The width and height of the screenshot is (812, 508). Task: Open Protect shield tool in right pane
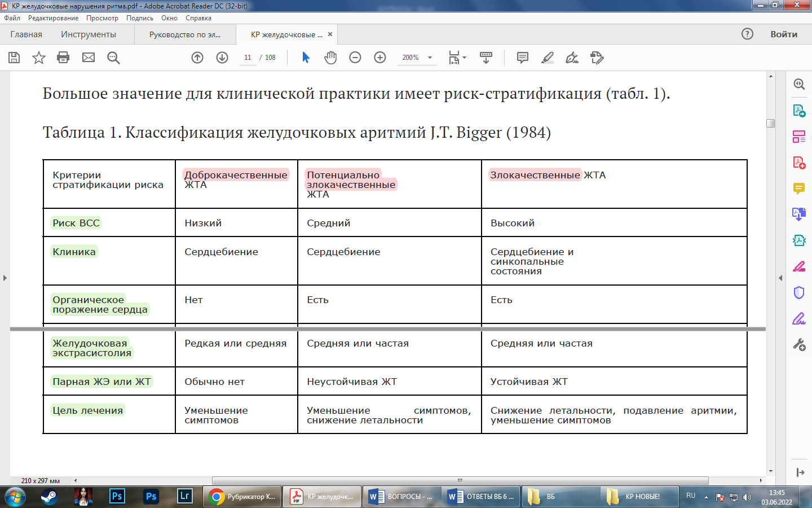tap(799, 292)
